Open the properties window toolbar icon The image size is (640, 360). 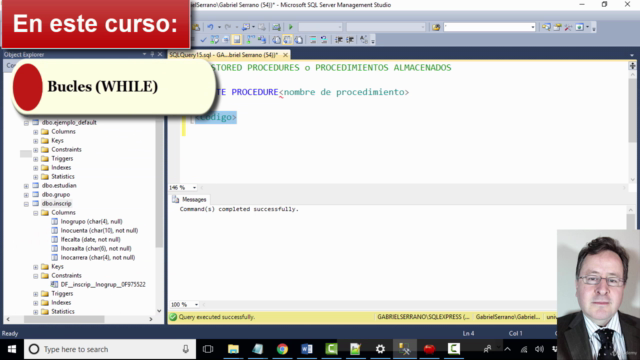[x=557, y=27]
